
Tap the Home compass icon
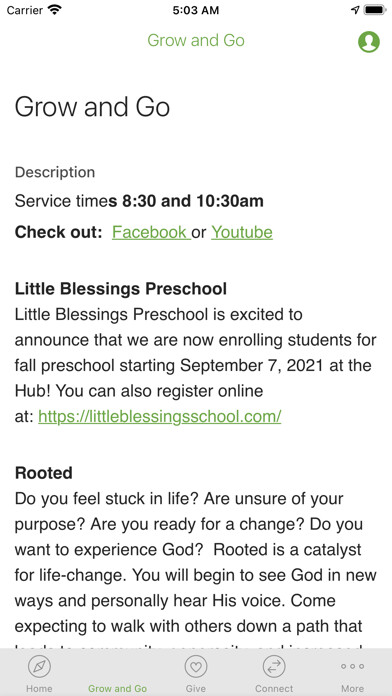(39, 666)
